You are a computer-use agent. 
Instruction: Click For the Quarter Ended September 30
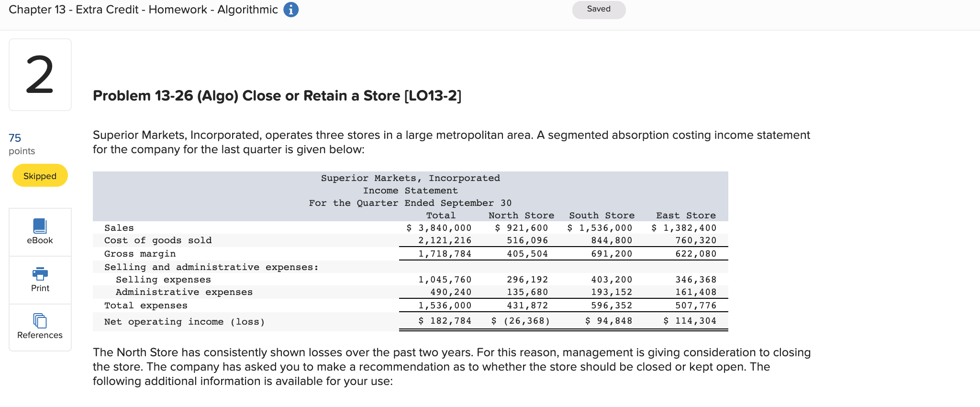[x=411, y=203]
